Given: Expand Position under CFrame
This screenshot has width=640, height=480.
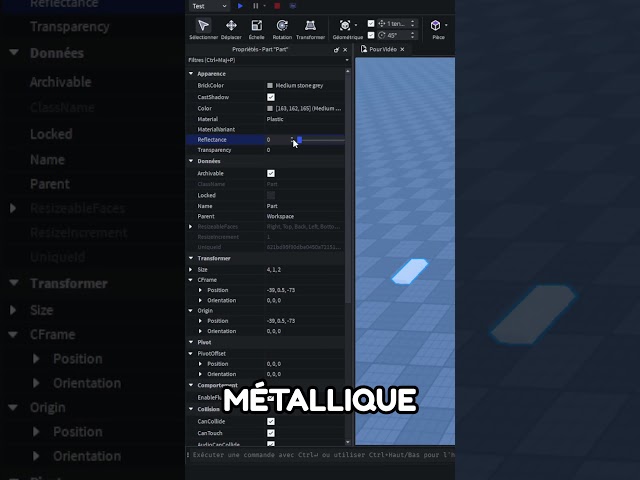Looking at the screenshot, I should [200, 290].
